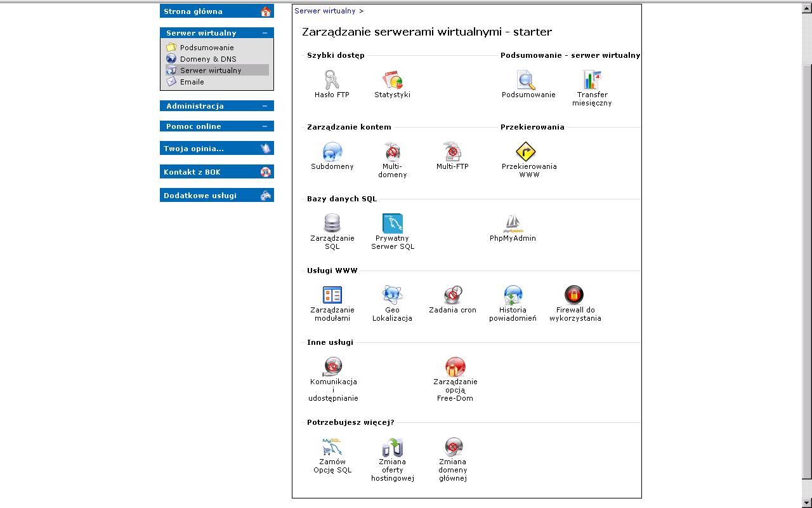Open Transfer miesięczny chart icon
The height and width of the screenshot is (508, 812).
[591, 80]
